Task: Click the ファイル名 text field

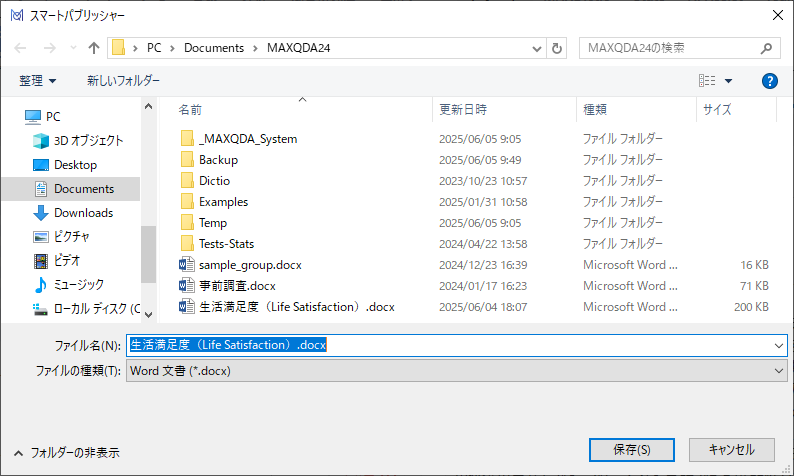Action: [449, 345]
